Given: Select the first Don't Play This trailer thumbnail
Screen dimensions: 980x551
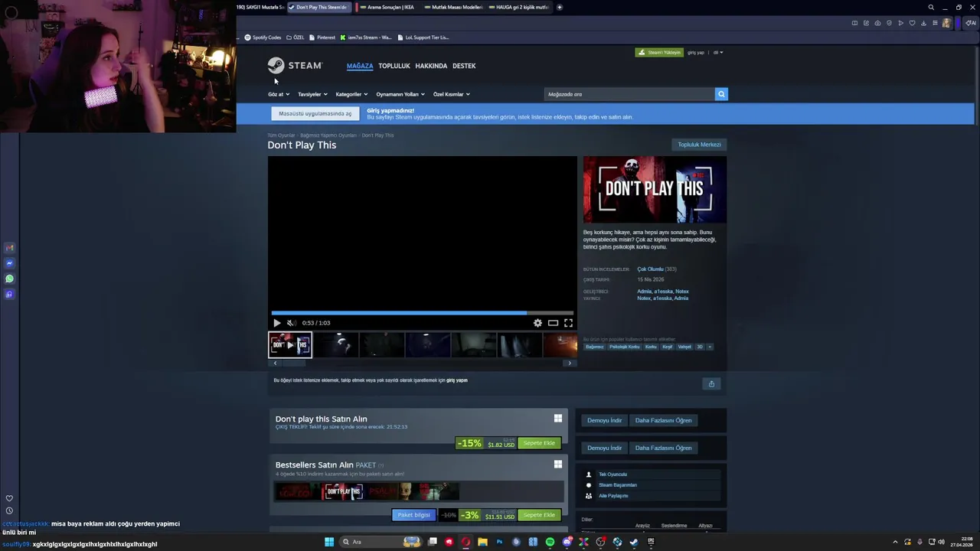Looking at the screenshot, I should pos(290,345).
